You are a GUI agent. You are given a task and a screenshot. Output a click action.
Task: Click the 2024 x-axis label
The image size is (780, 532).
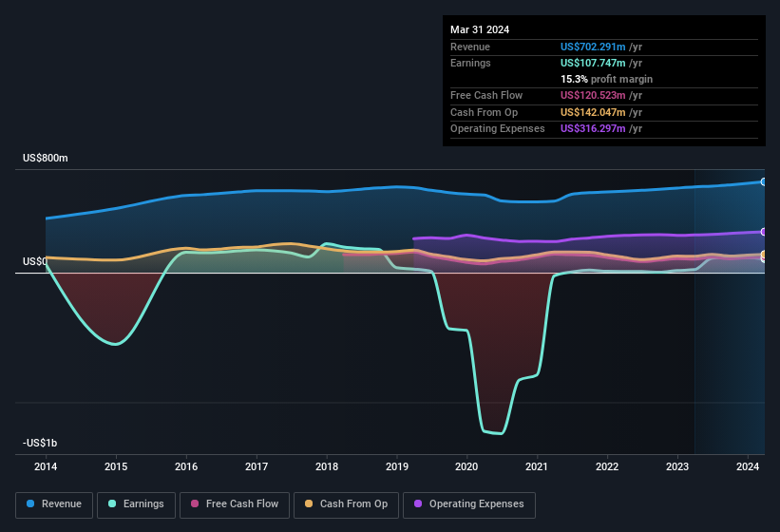(748, 466)
